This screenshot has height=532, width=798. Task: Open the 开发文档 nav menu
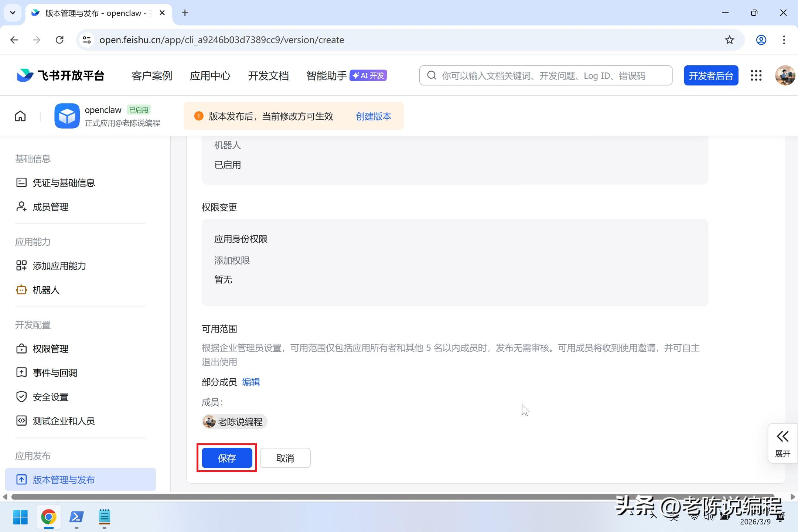pos(268,76)
